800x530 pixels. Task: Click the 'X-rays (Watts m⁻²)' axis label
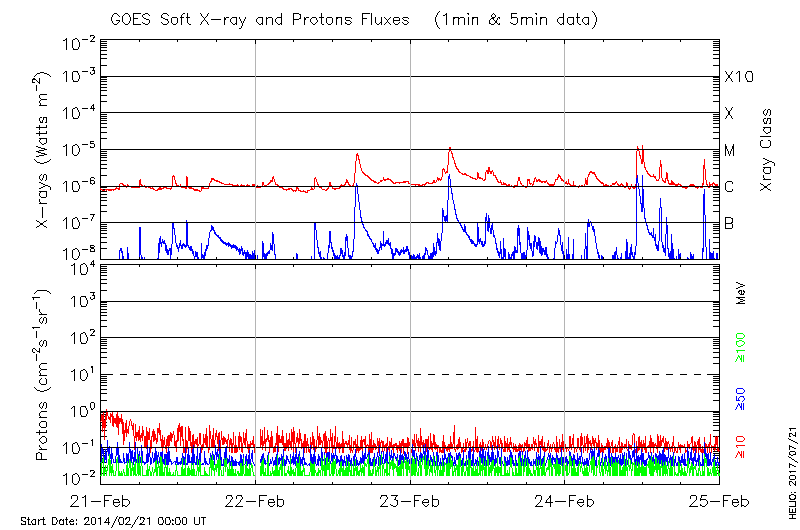coord(44,149)
